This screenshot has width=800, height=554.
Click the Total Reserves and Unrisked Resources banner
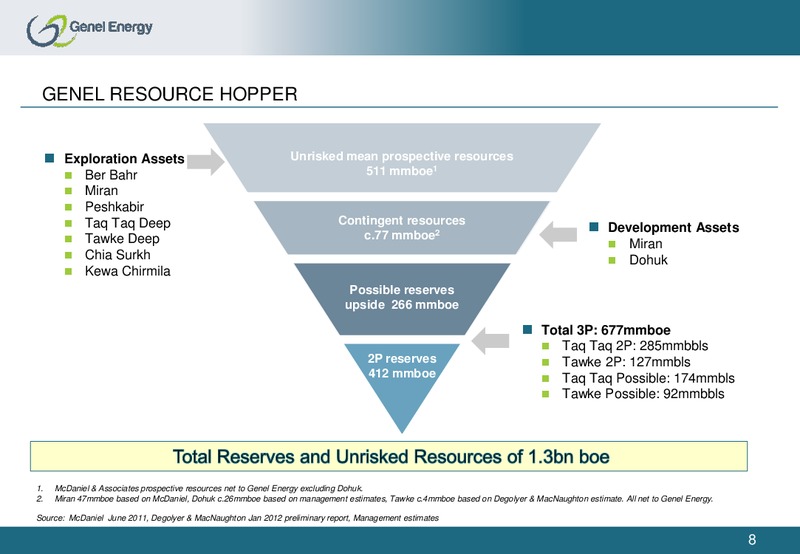click(389, 456)
